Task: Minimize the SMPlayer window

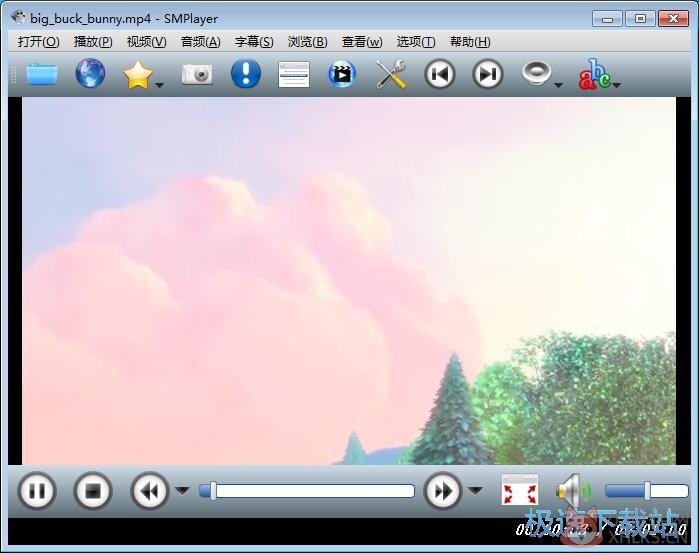Action: [607, 19]
